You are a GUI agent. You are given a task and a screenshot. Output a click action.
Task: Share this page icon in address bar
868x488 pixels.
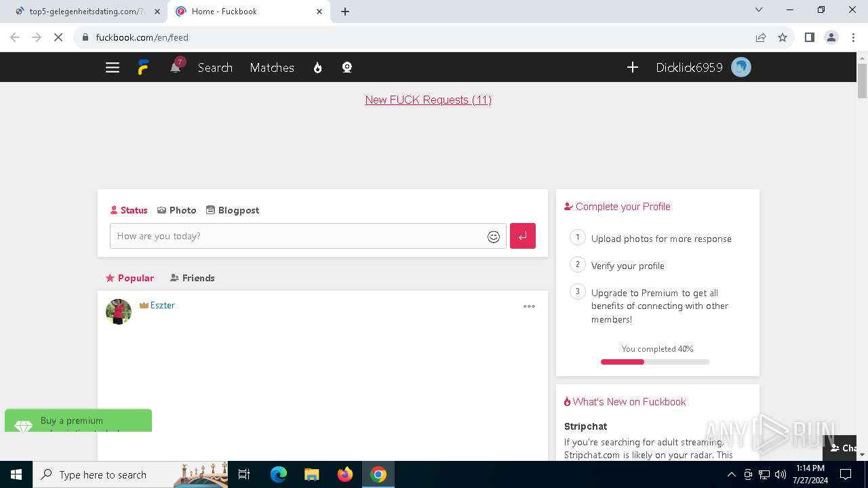pos(761,37)
